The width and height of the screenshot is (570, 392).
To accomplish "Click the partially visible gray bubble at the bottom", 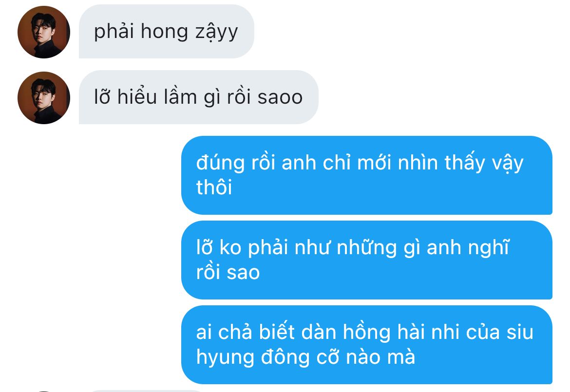I will (x=145, y=391).
